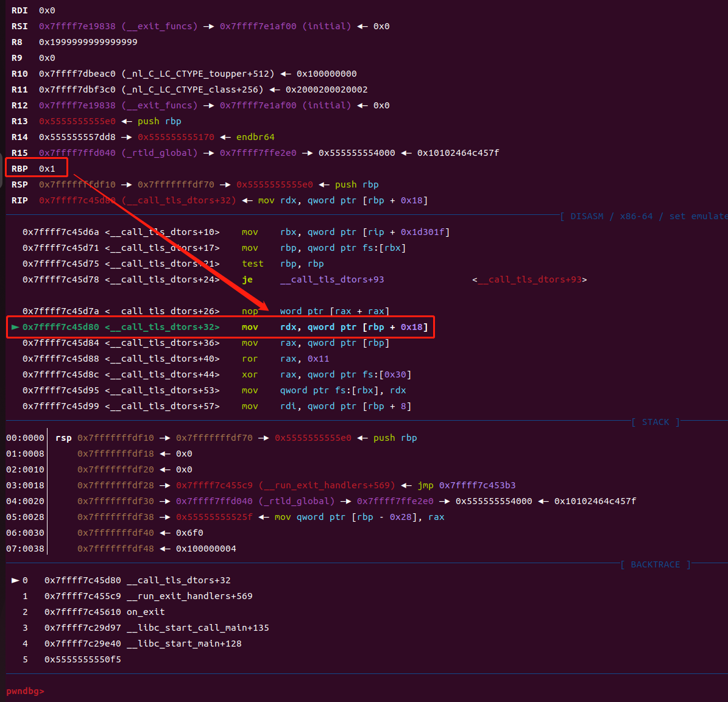Select R13 address 0x5555555555e0

pos(77,121)
